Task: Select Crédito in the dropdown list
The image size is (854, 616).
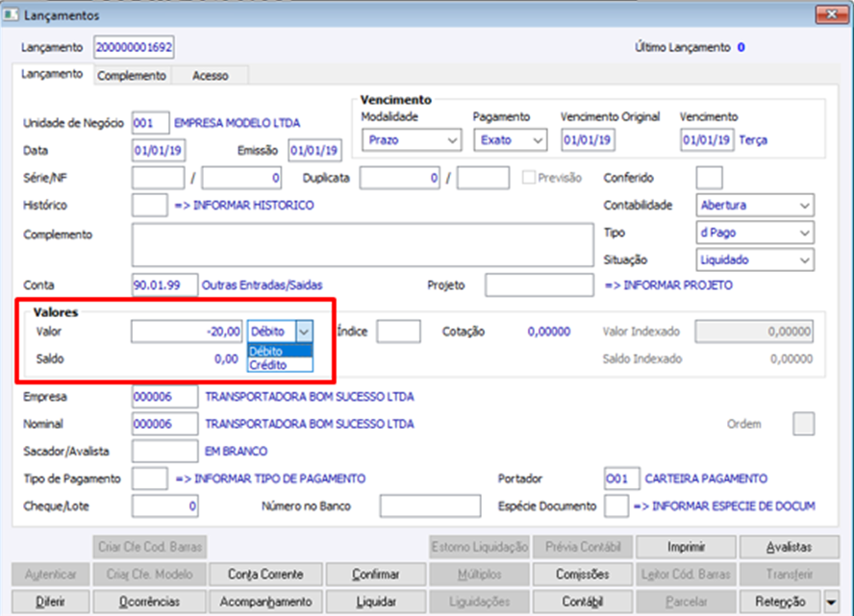Action: 280,364
